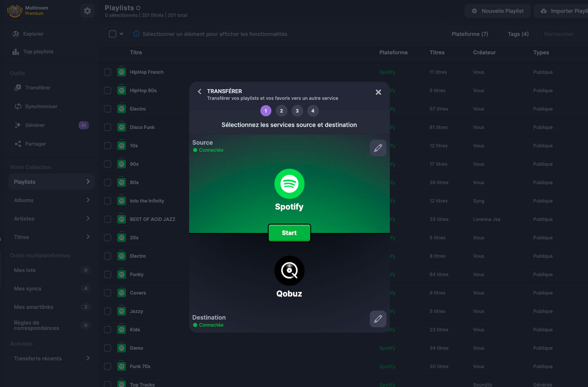Expand Albums chevron in sidebar

coord(88,200)
